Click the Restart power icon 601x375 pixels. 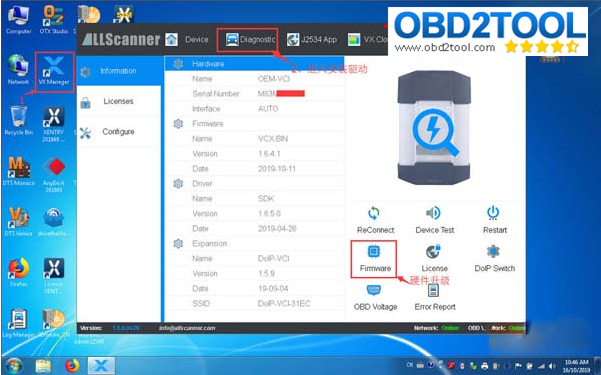tap(493, 213)
